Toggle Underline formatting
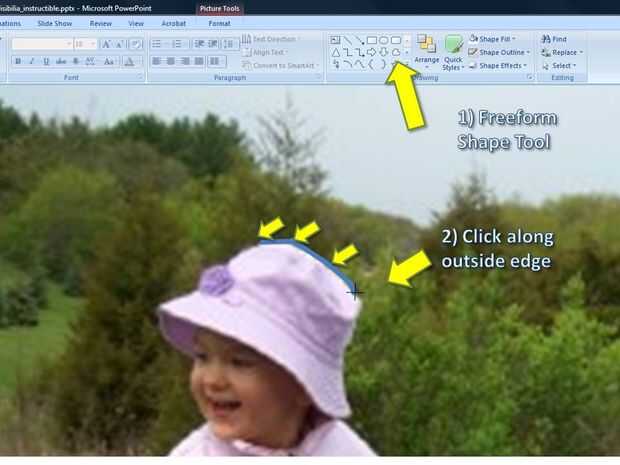The width and height of the screenshot is (620, 465). click(46, 61)
